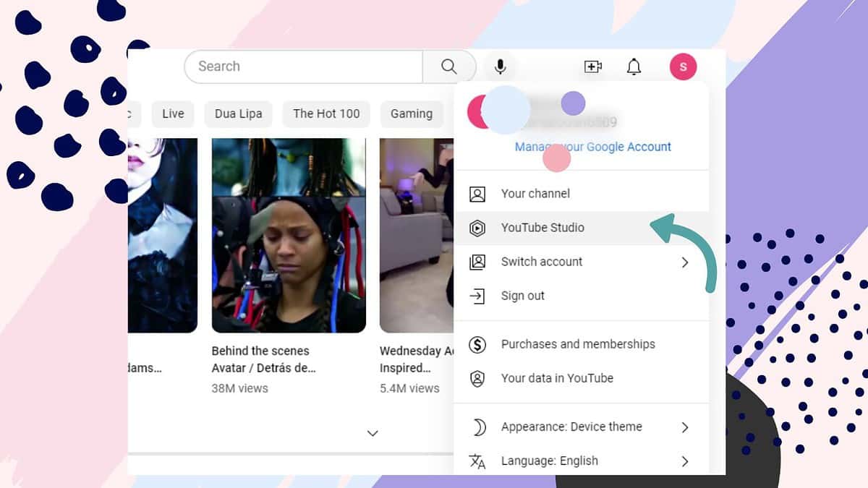Open Appearance: Device theme setting

[x=582, y=427]
